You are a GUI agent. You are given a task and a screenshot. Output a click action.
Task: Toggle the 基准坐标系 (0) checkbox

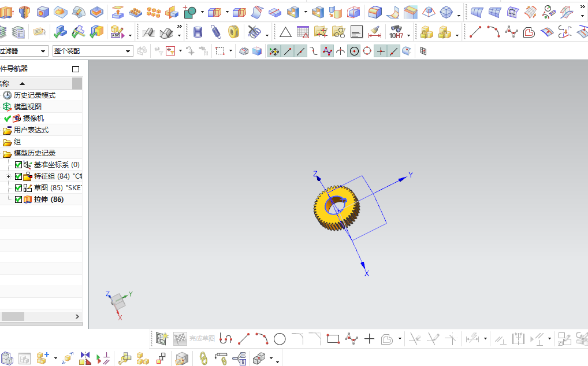tap(18, 165)
